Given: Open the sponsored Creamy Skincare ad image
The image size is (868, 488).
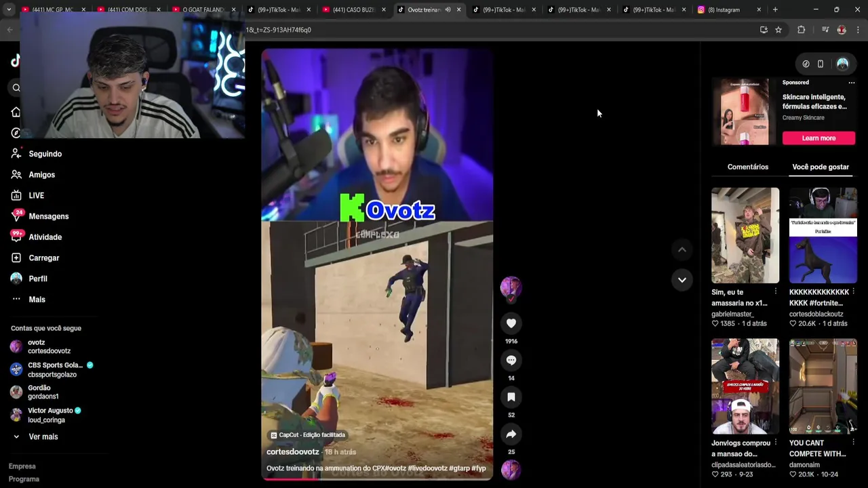Looking at the screenshot, I should click(x=745, y=112).
